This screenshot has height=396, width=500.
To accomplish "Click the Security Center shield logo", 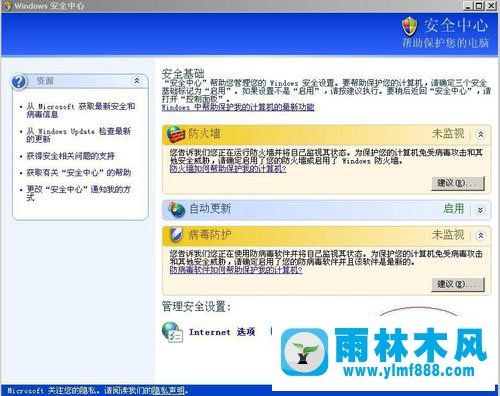I will [409, 27].
